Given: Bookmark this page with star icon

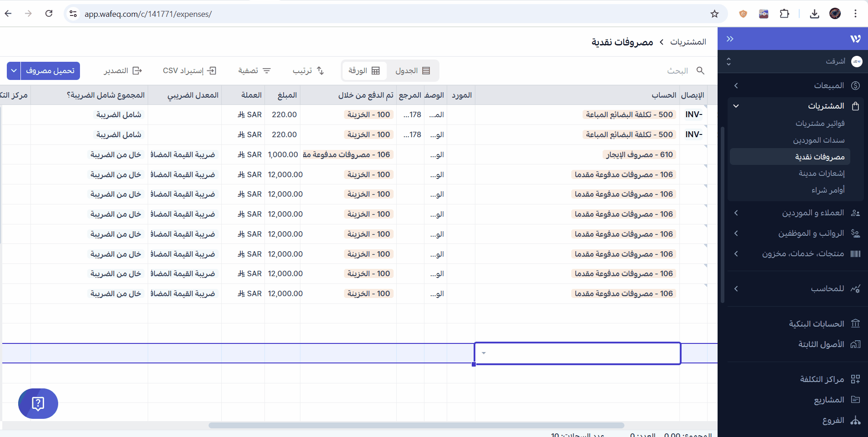Looking at the screenshot, I should point(714,14).
